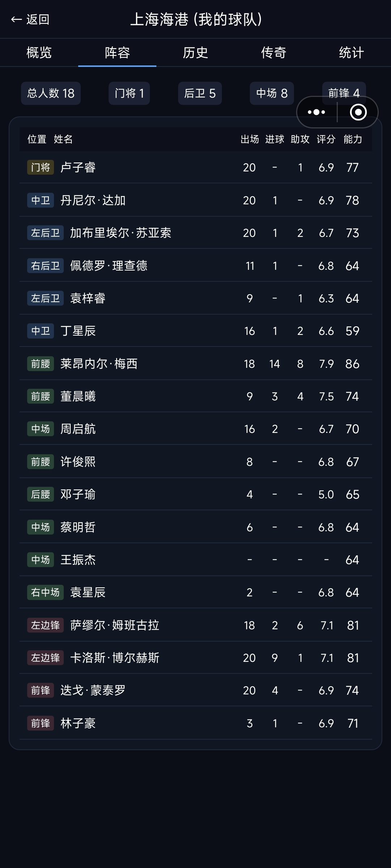The height and width of the screenshot is (868, 391).
Task: Filter squad by 门将 1
Action: coord(129,93)
